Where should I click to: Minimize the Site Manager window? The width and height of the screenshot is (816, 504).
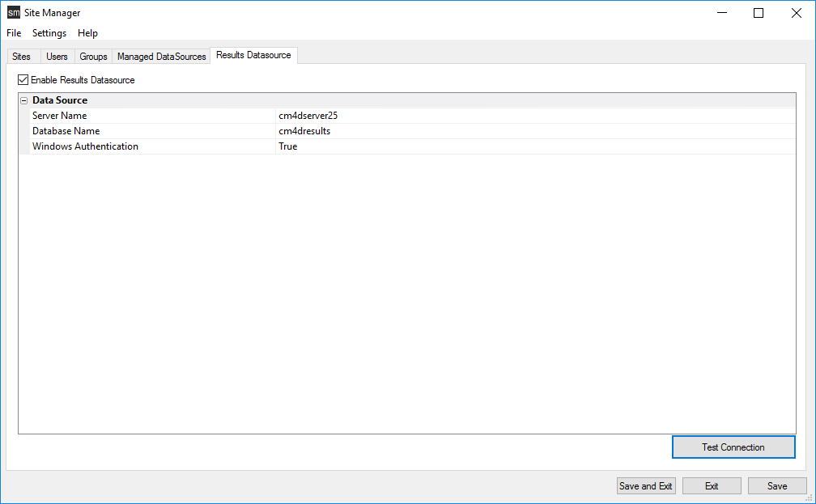pyautogui.click(x=721, y=13)
